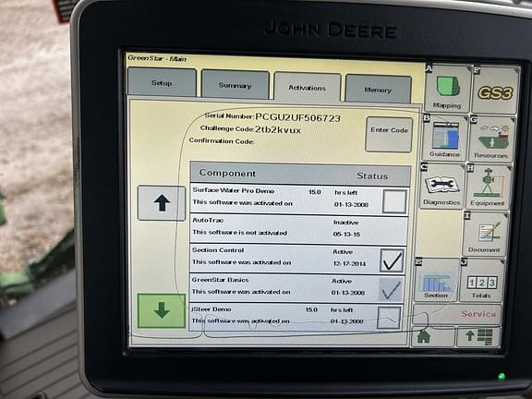Open the Section chart icon

[x=437, y=280]
